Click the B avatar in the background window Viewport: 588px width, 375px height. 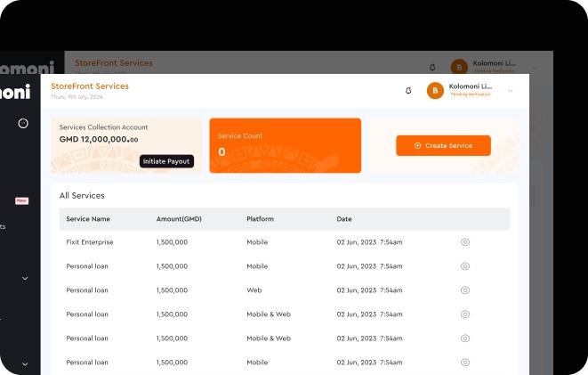pyautogui.click(x=459, y=67)
